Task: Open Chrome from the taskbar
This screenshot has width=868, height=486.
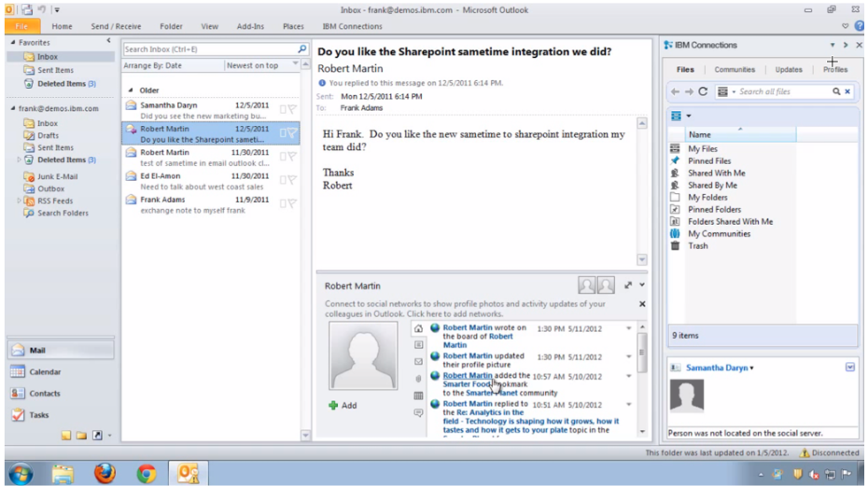Action: click(x=147, y=474)
